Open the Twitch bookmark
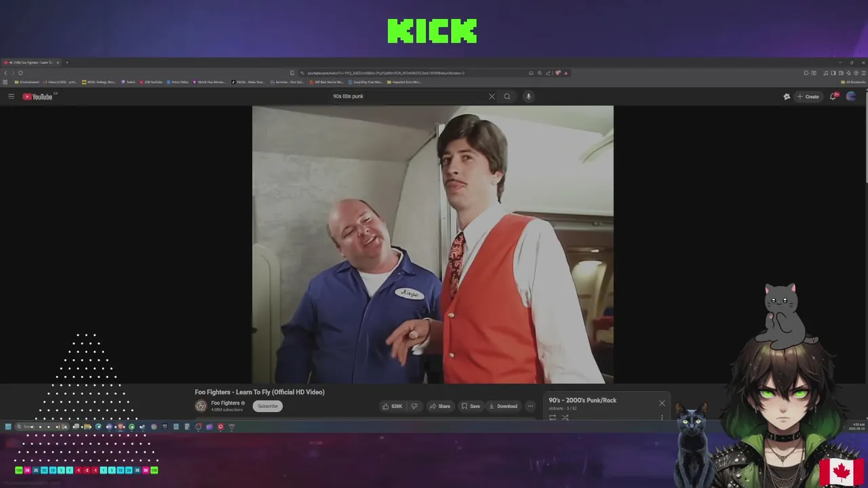The width and height of the screenshot is (868, 488). 128,82
